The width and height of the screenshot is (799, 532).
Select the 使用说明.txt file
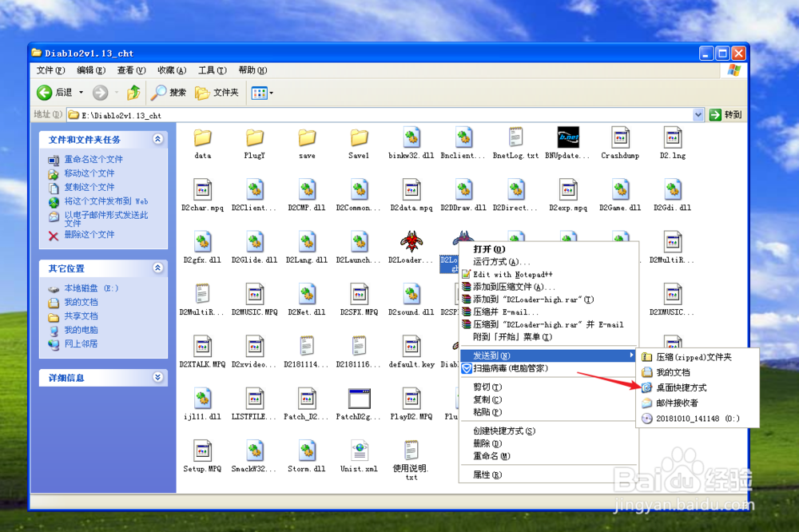point(411,461)
